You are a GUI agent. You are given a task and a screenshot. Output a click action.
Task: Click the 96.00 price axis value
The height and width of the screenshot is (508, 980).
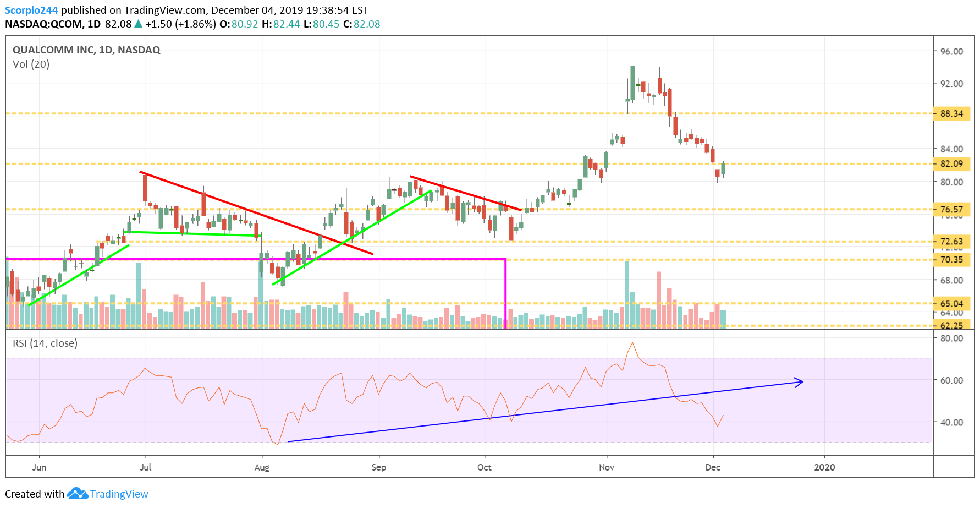point(952,52)
